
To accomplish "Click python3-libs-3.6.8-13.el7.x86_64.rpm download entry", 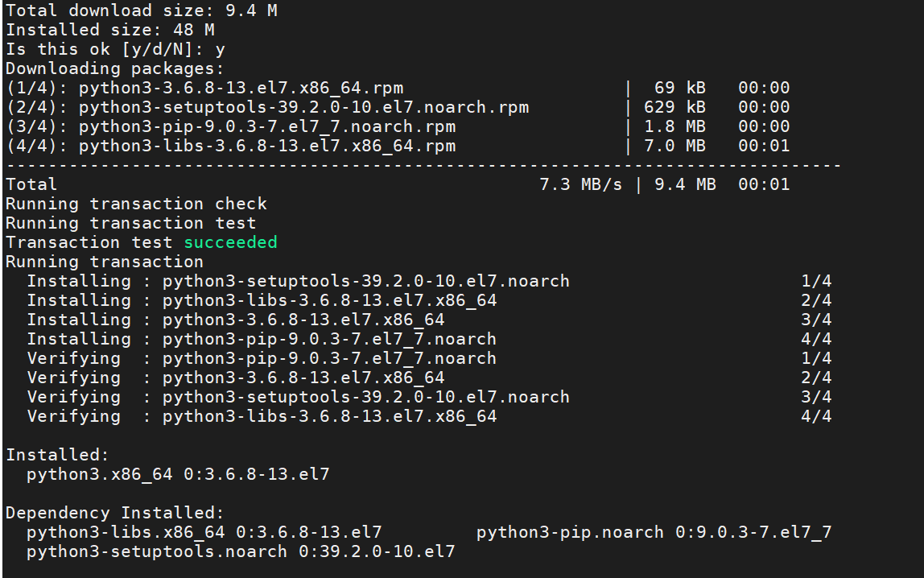I will coord(266,146).
